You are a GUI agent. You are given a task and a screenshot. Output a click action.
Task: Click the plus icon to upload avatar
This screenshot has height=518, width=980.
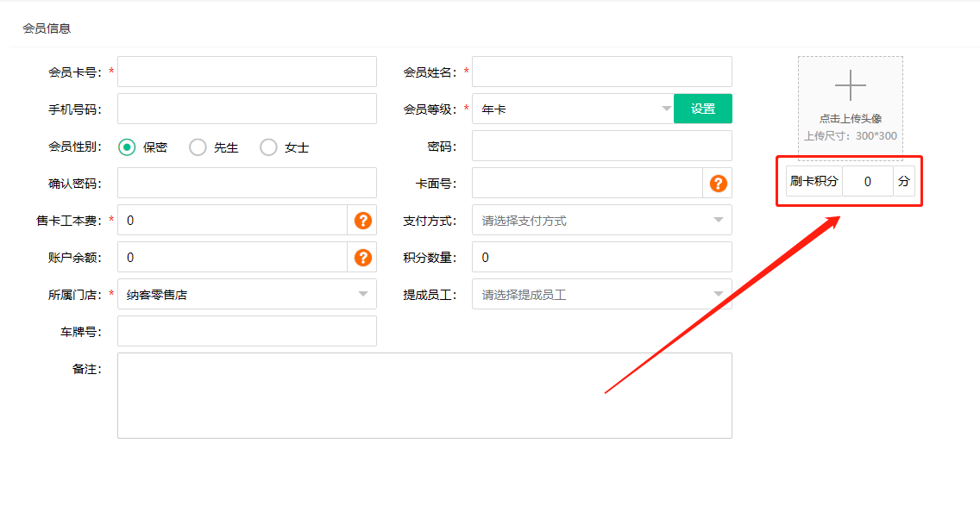pyautogui.click(x=850, y=86)
